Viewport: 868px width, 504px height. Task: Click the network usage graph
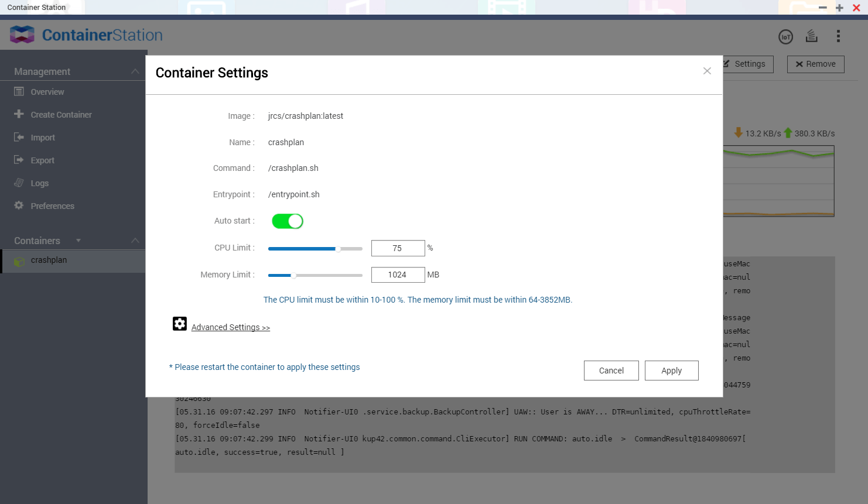tap(778, 181)
